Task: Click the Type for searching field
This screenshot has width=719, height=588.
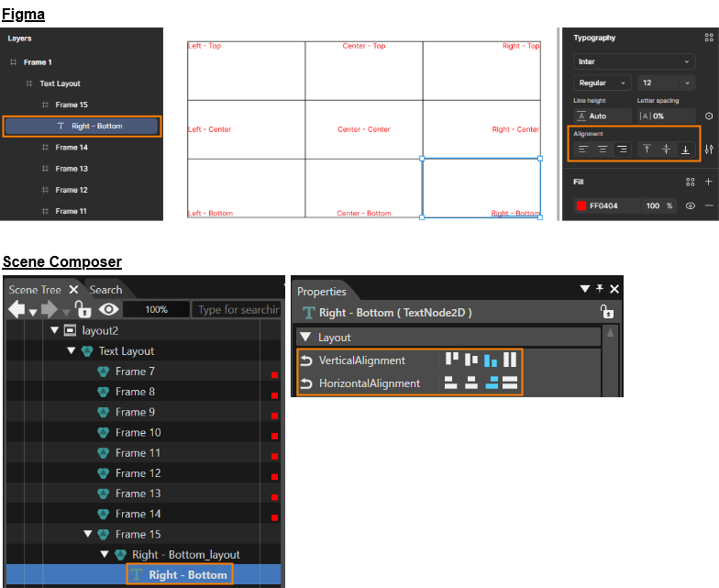Action: click(237, 310)
